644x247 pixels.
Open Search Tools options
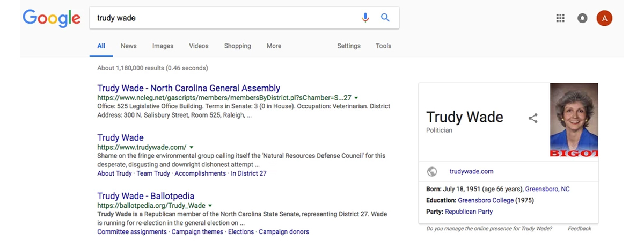[383, 46]
